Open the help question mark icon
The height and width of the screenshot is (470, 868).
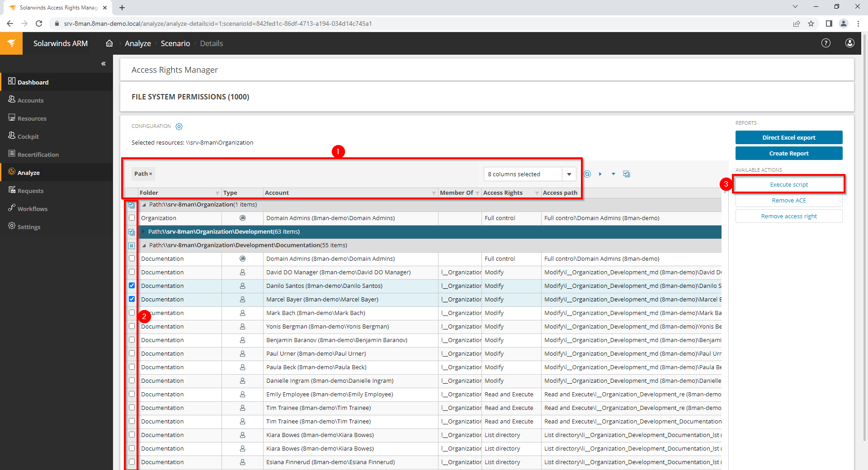[826, 43]
